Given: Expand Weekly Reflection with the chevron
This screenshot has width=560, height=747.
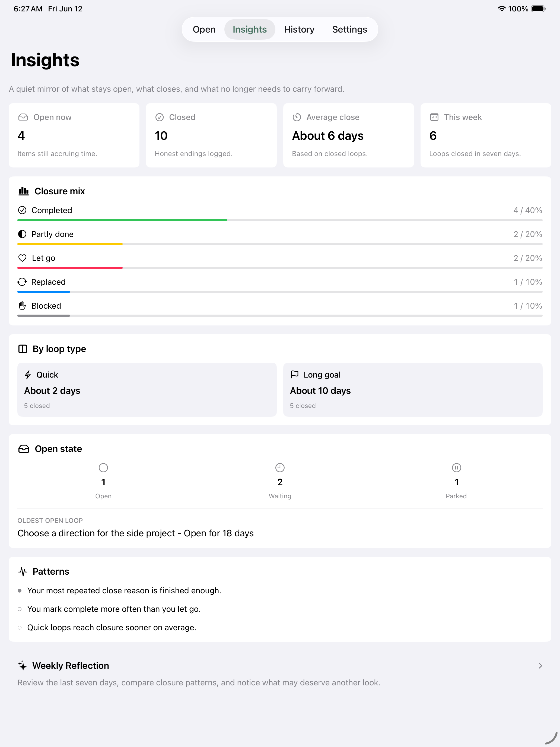Looking at the screenshot, I should [x=540, y=666].
